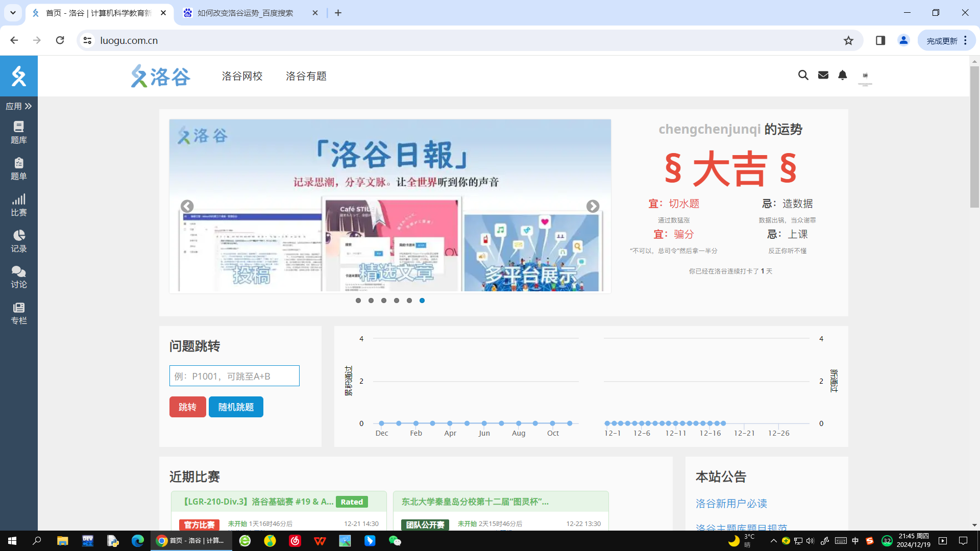Open the 记录 records sidebar icon
This screenshot has height=551, width=980.
pyautogui.click(x=19, y=241)
